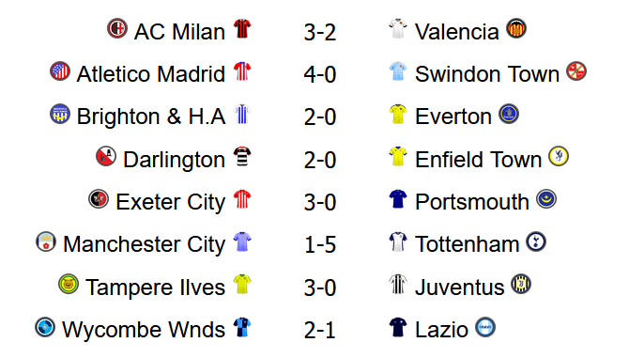Click the Valencia club badge

pyautogui.click(x=516, y=29)
